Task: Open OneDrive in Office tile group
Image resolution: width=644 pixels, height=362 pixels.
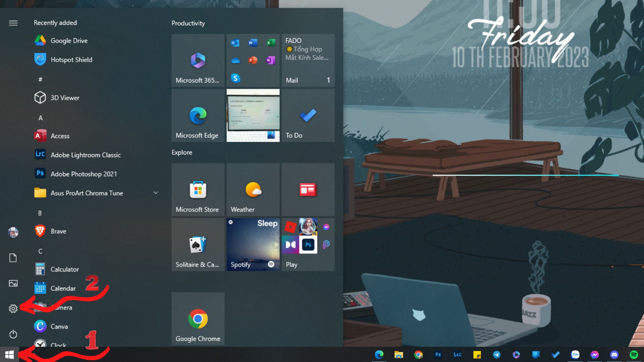Action: coord(235,61)
